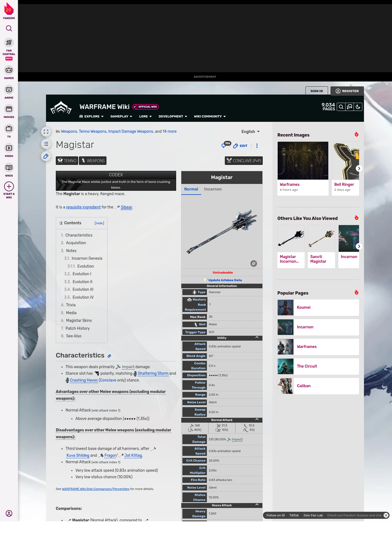Collapse the Heavy Attack infobox section
The width and height of the screenshot is (392, 545).
pyautogui.click(x=257, y=505)
